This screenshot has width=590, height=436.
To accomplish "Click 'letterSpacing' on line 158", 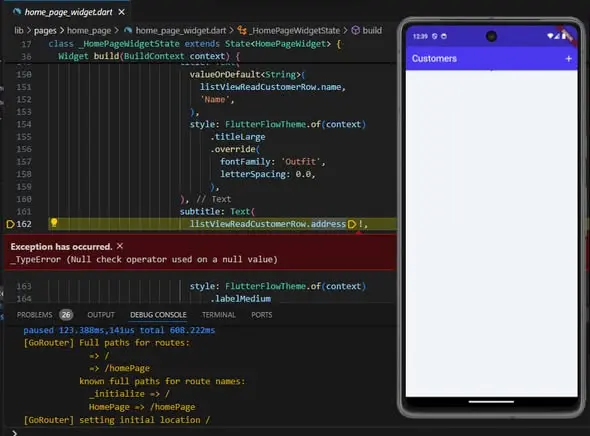I will tap(253, 174).
